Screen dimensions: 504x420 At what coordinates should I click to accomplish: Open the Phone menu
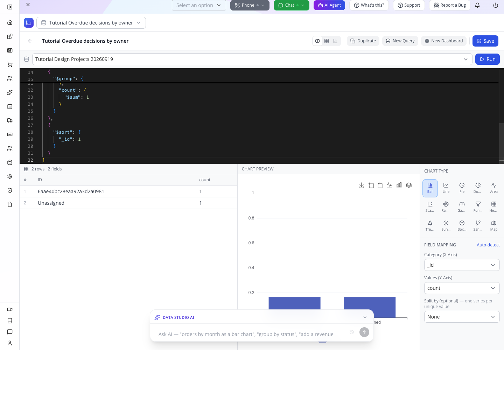[250, 5]
